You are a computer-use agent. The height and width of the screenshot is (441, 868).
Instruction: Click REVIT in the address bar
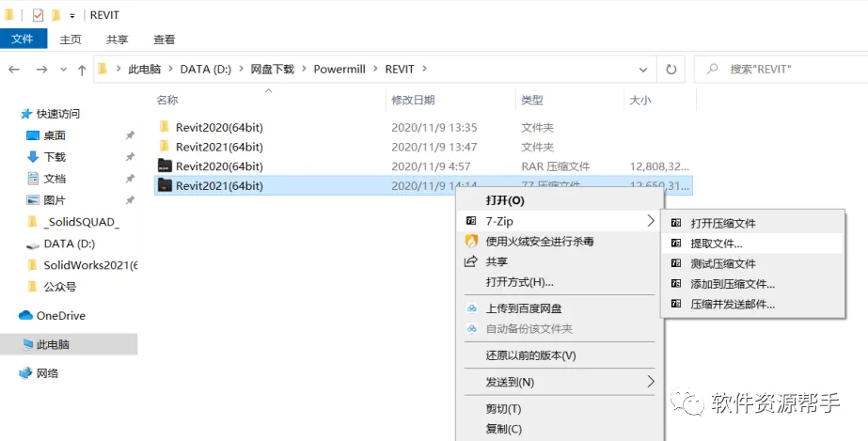point(400,70)
